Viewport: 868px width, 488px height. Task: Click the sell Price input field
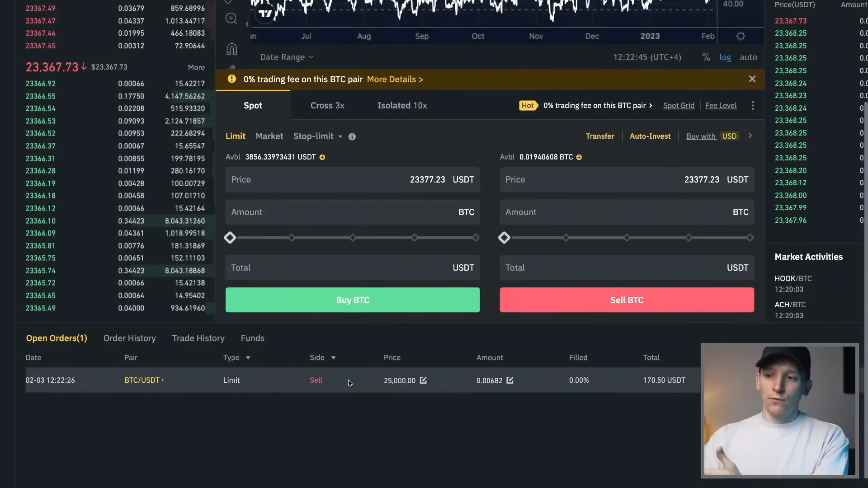(627, 180)
